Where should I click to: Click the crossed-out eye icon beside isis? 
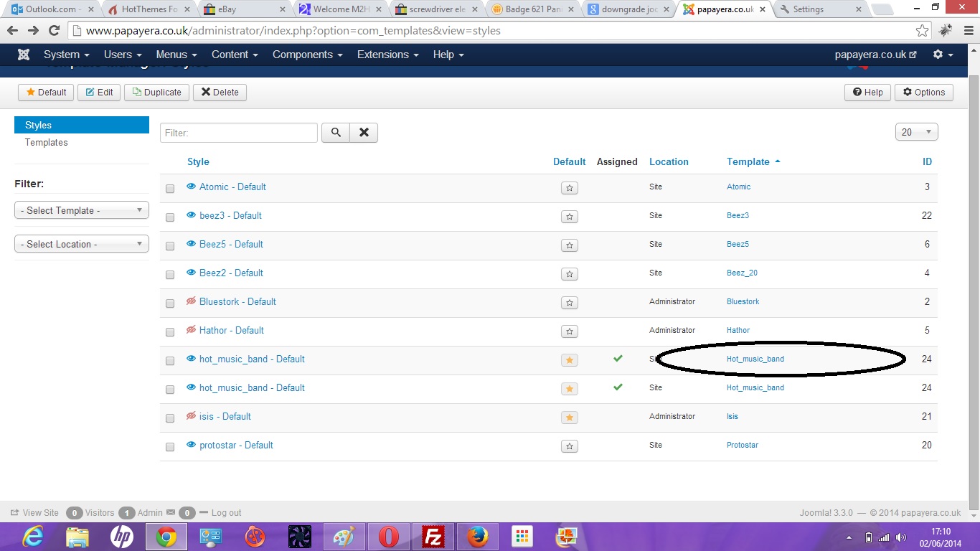tap(191, 416)
